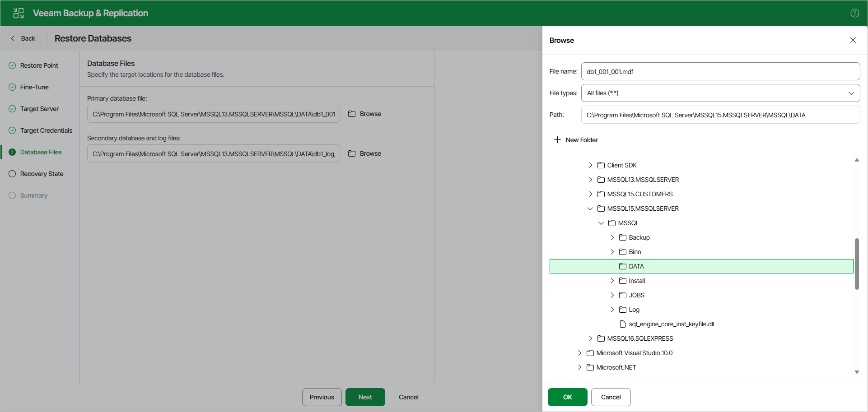Viewport: 868px width, 412px height.
Task: Expand the Microsoft.NET tree node
Action: click(579, 367)
